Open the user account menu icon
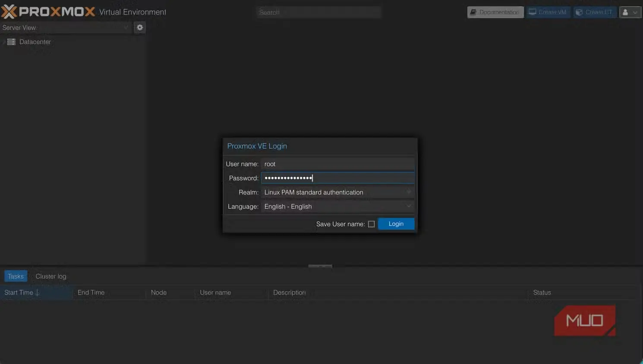Image resolution: width=643 pixels, height=364 pixels. tap(630, 12)
